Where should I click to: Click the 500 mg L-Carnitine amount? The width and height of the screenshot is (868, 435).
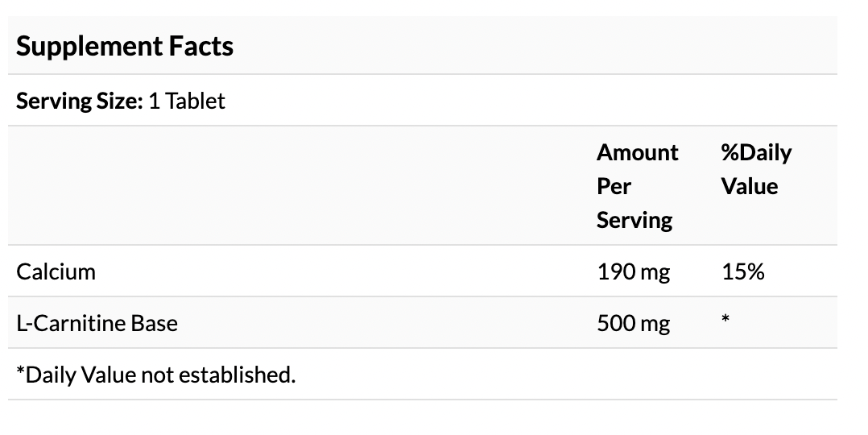tap(633, 323)
